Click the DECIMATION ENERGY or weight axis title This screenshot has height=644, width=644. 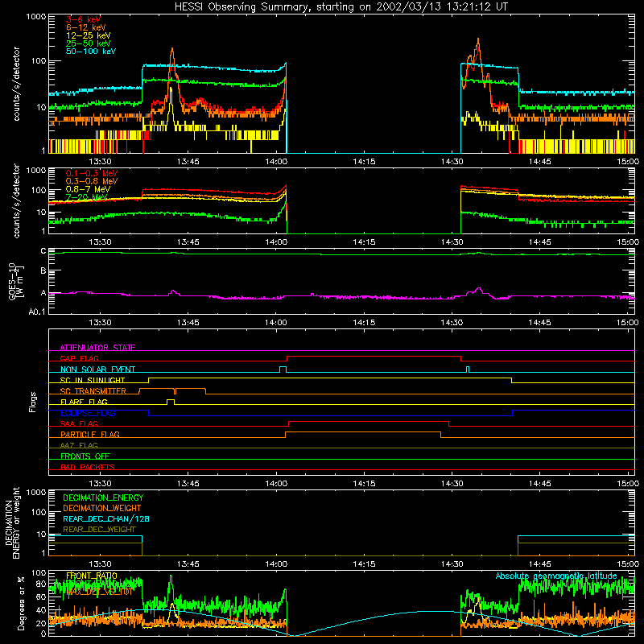(12, 522)
